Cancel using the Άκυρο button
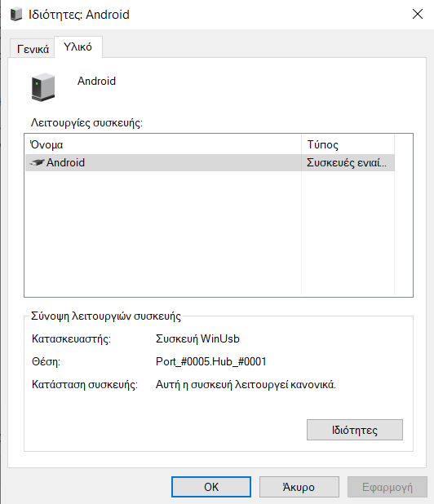Viewport: 434px width, 504px height. [x=299, y=487]
